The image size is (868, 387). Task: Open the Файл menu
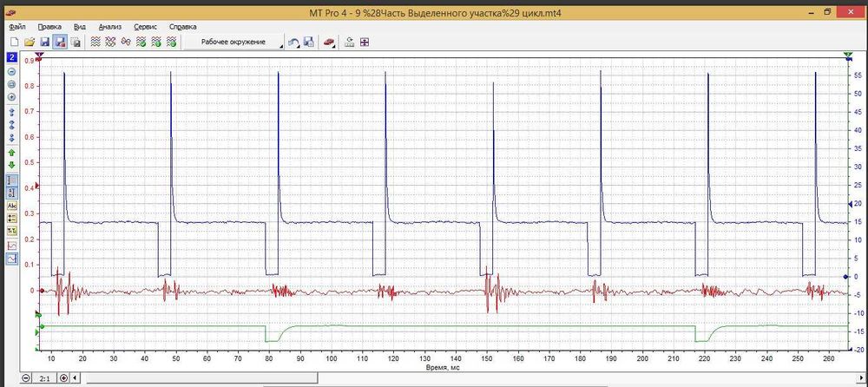click(17, 27)
